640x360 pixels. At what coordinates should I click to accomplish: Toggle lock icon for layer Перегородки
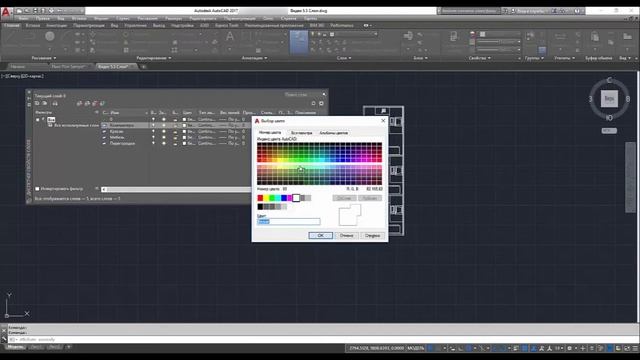pos(175,143)
